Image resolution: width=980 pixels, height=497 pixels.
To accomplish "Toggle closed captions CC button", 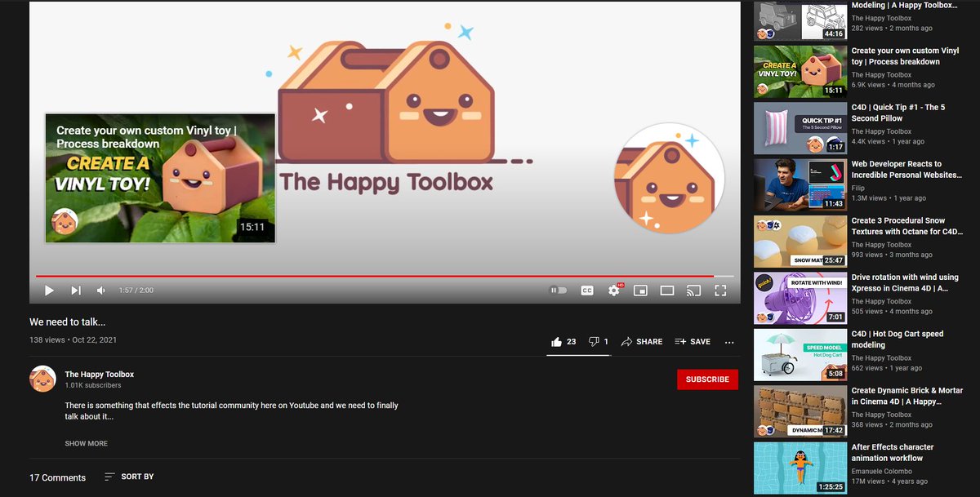I will (587, 290).
